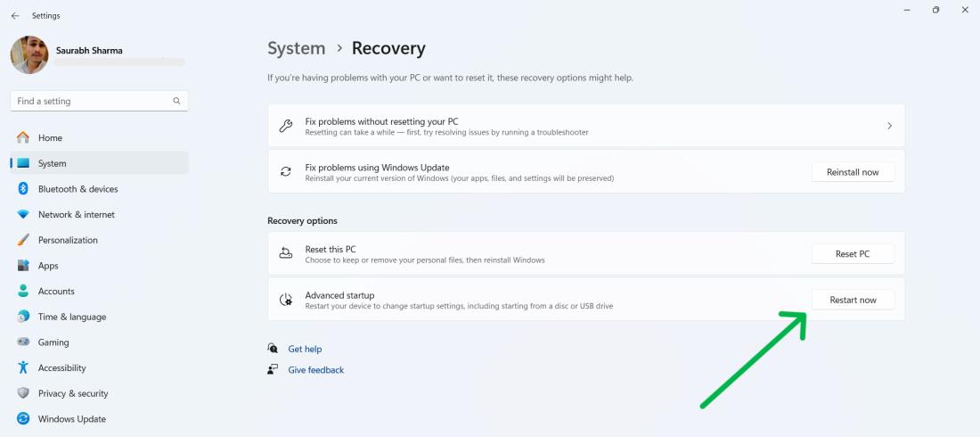The width and height of the screenshot is (980, 437).
Task: Open the Get help link
Action: [305, 349]
